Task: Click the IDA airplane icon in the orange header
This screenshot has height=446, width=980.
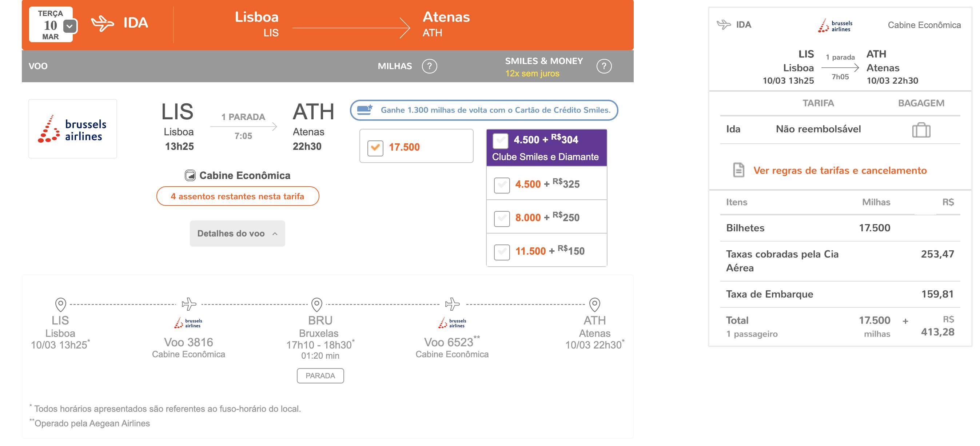Action: tap(102, 23)
